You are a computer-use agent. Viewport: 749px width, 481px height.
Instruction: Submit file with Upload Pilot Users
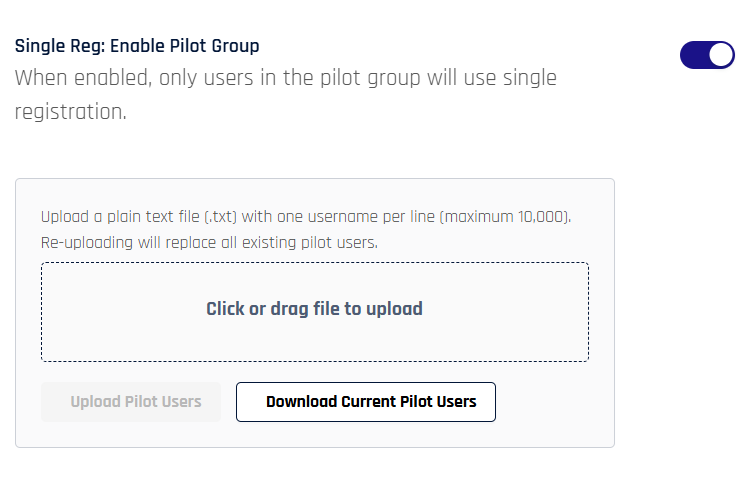coord(136,402)
